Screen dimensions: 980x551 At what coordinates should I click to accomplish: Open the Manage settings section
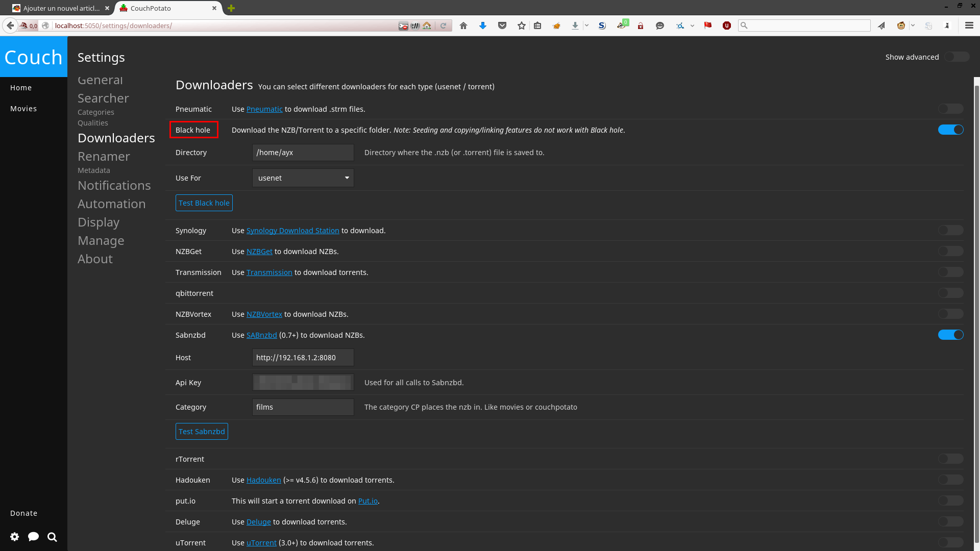tap(101, 240)
